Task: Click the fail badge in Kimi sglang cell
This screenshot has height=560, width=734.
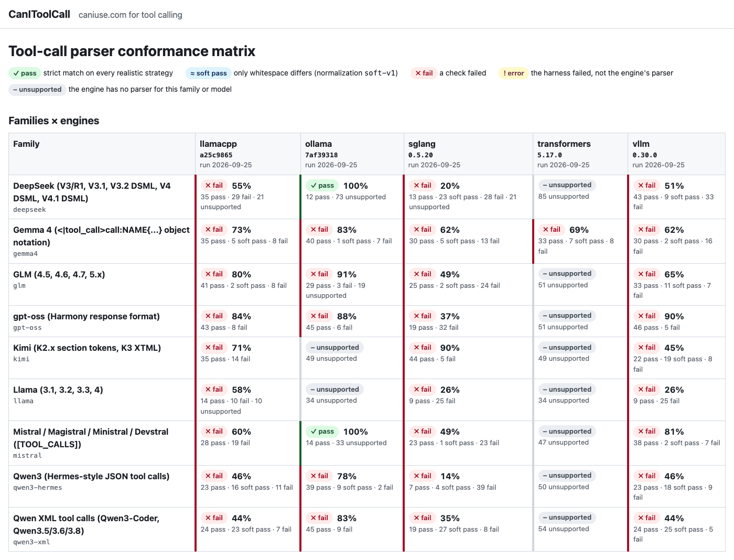Action: pos(422,347)
